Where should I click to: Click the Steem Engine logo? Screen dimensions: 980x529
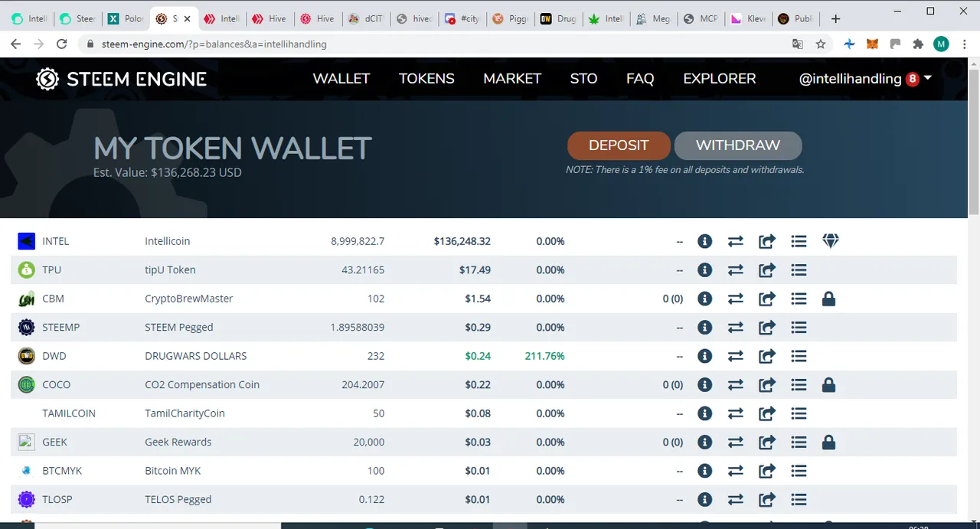tap(121, 79)
